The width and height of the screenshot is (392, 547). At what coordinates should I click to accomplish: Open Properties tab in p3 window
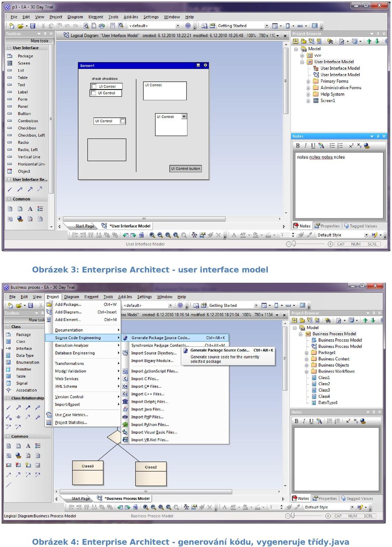click(327, 226)
